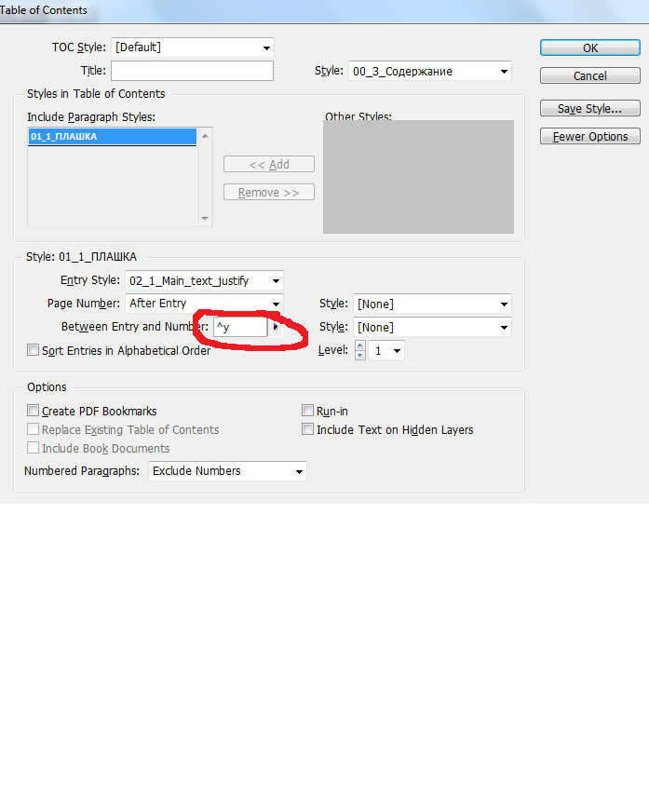The image size is (649, 812).
Task: Open the Level dropdown
Action: coord(385,350)
